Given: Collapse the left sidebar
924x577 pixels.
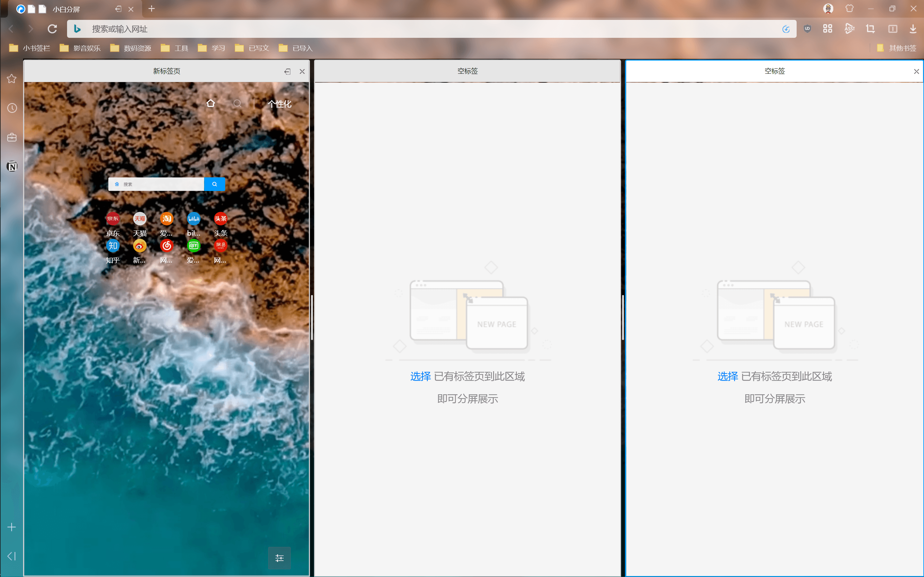Looking at the screenshot, I should [x=12, y=556].
